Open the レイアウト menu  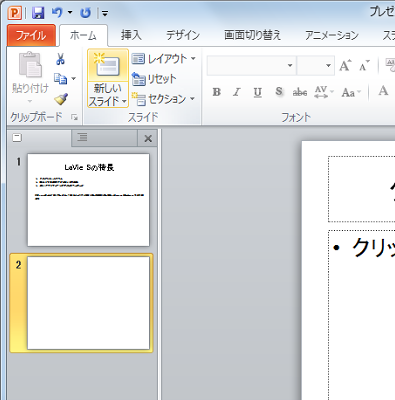click(164, 59)
